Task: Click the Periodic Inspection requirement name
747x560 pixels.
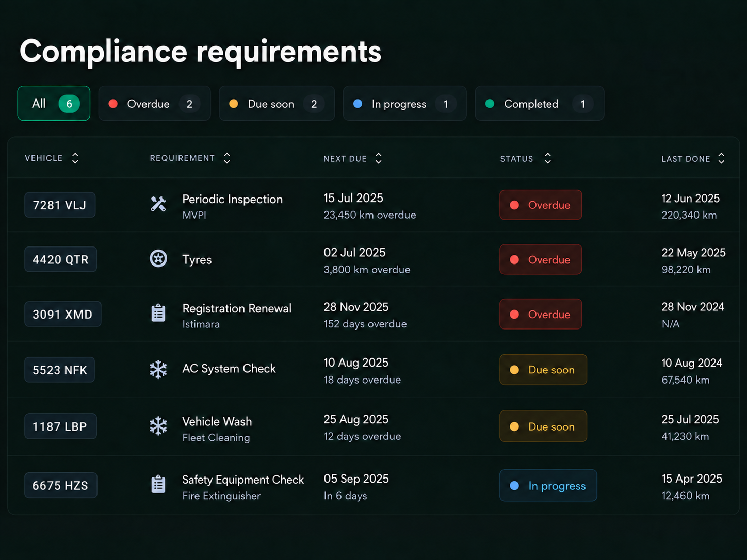Action: (x=233, y=199)
